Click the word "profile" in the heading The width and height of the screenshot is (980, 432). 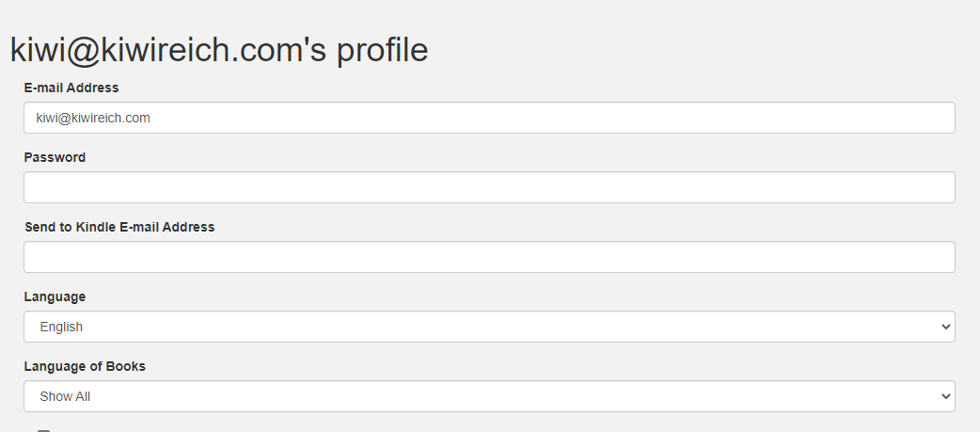click(382, 50)
